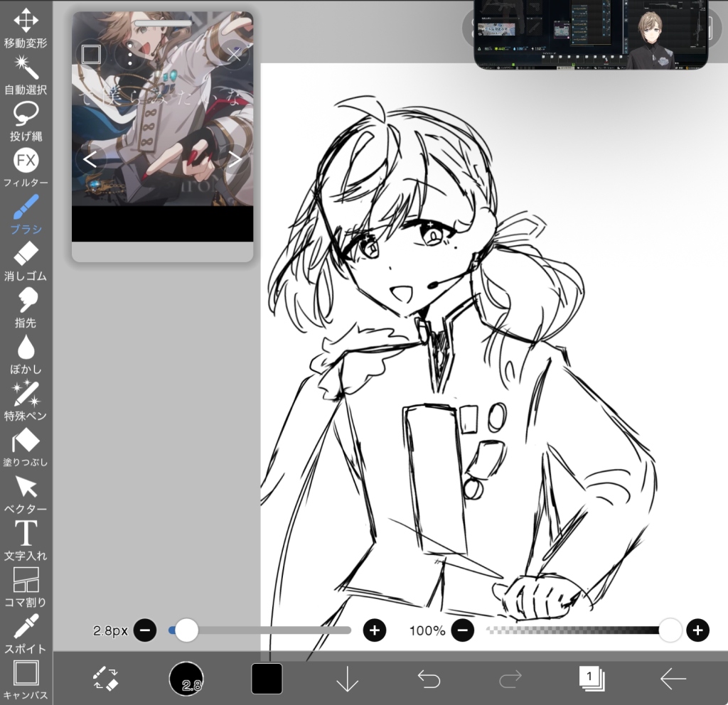Select the 塗りつぶし fill bucket tool

(x=26, y=448)
